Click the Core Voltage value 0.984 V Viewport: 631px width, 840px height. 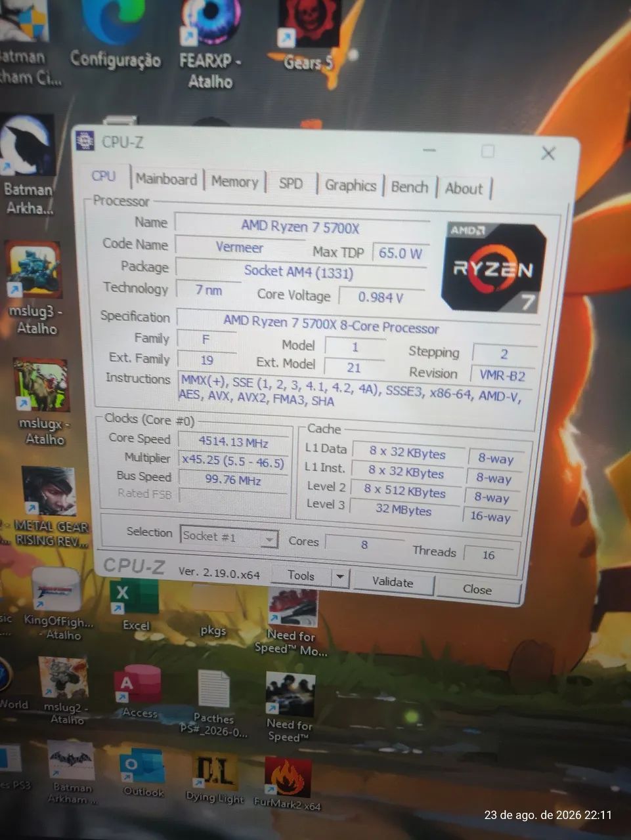point(381,297)
